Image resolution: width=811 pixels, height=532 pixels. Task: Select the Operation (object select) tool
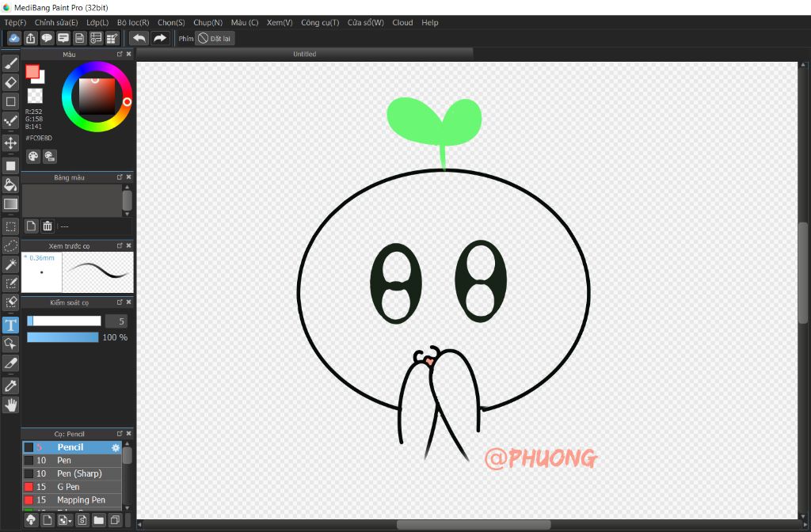coord(10,344)
